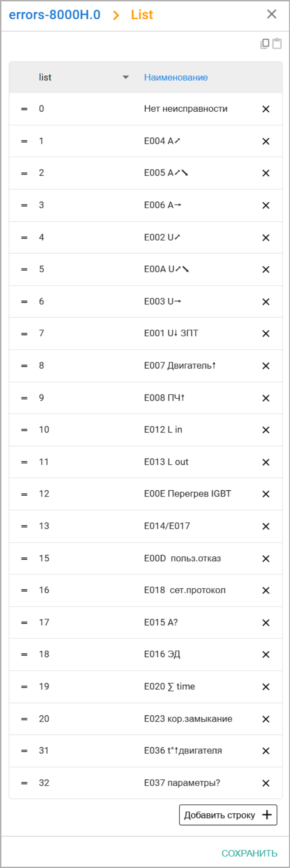Click the 'Наименование' column header
Screen dimensions: 290x868
(x=176, y=77)
